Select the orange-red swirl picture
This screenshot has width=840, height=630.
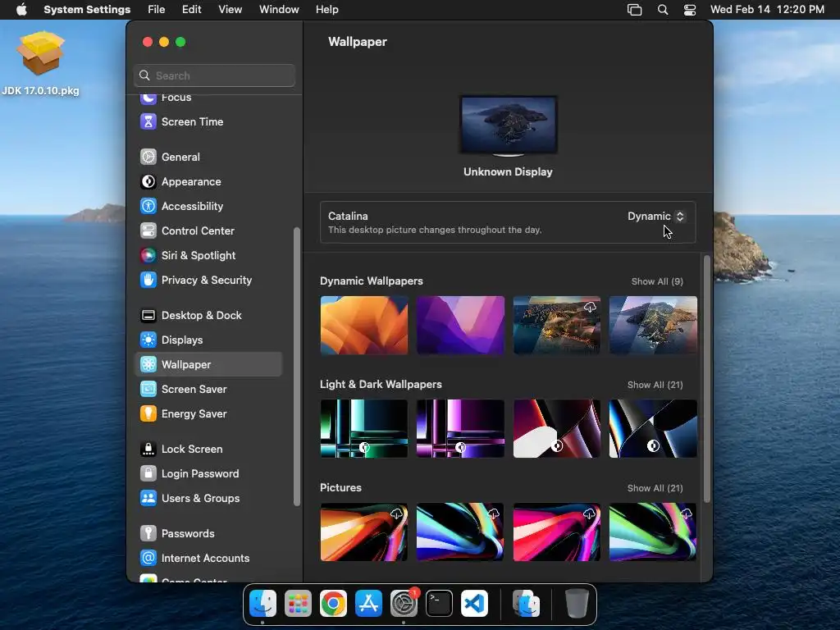pos(364,532)
